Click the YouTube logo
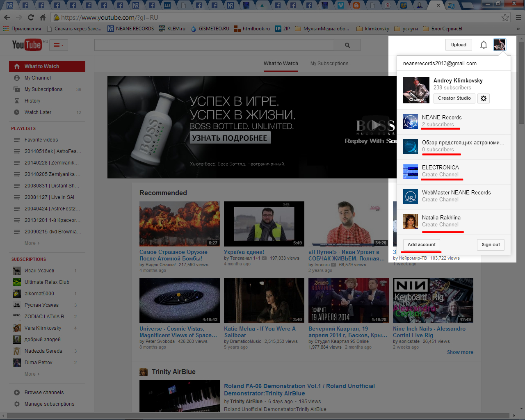Screen dimensions: 525x420 [27, 45]
